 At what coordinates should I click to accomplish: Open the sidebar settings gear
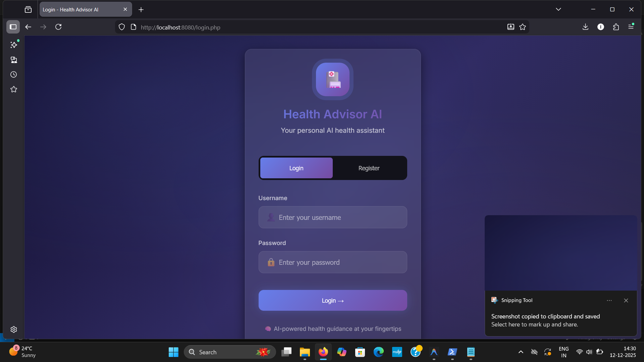pyautogui.click(x=14, y=329)
